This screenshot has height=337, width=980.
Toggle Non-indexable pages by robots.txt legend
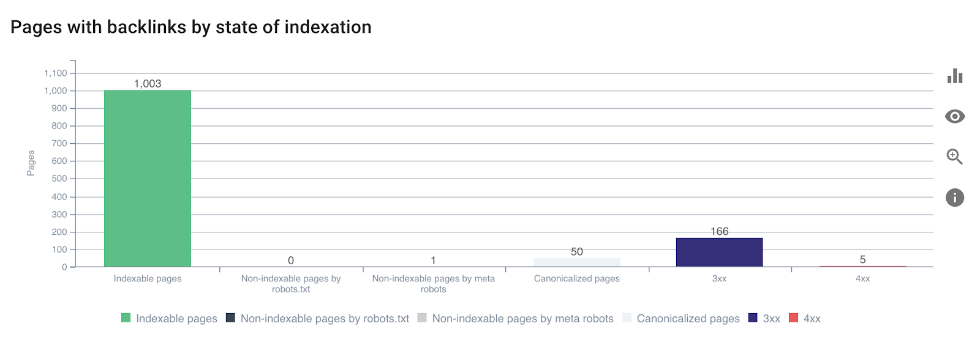coord(324,319)
